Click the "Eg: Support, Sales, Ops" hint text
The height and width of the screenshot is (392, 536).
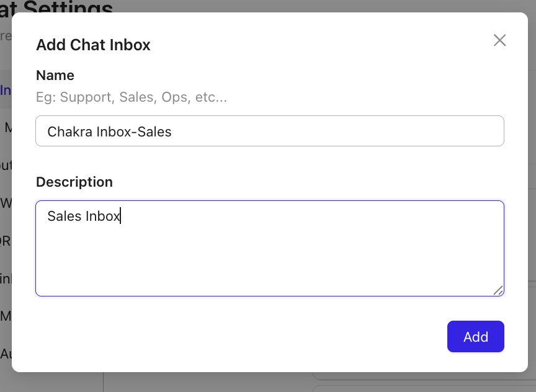[x=132, y=97]
